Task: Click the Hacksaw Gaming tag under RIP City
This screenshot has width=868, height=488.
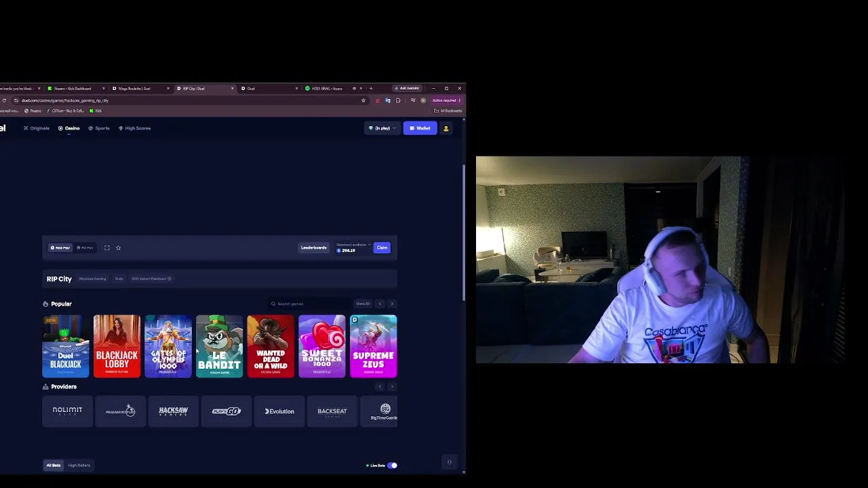Action: 92,279
